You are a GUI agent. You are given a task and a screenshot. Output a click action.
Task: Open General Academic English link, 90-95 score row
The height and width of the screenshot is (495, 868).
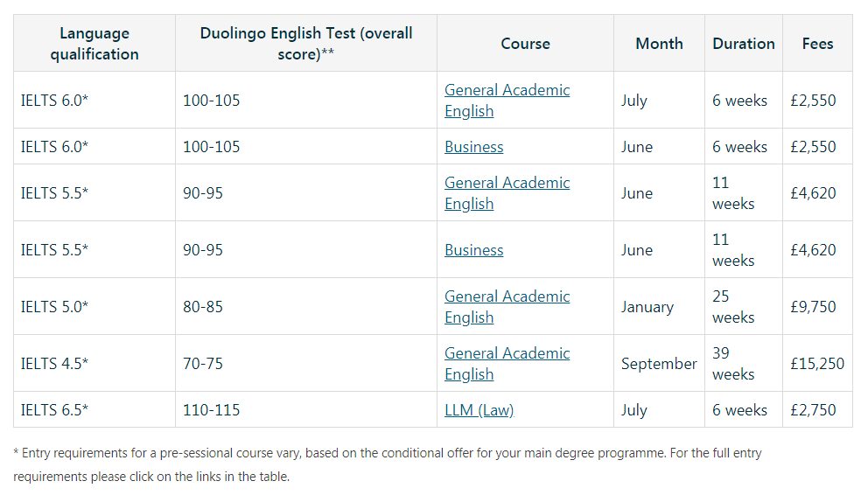(x=507, y=192)
